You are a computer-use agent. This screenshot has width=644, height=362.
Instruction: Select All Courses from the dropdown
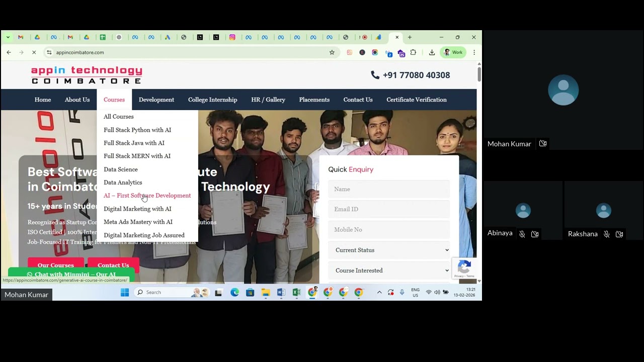pos(119,117)
